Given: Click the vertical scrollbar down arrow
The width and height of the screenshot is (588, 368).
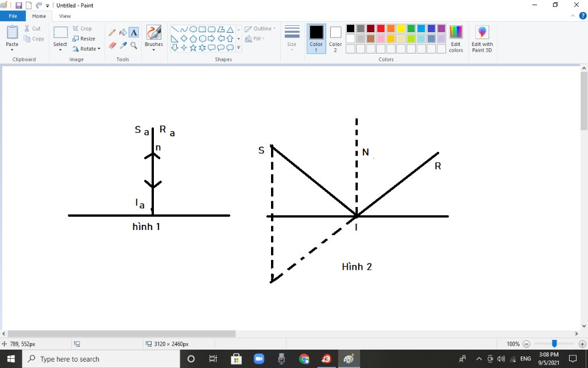Looking at the screenshot, I should [584, 327].
